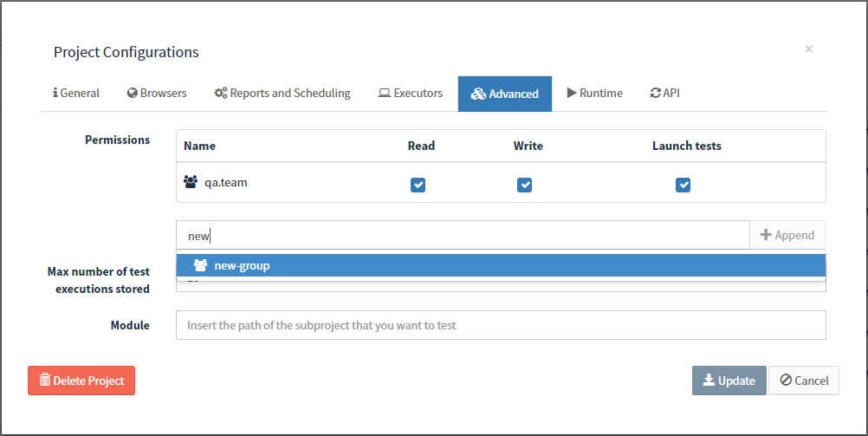The height and width of the screenshot is (436, 868).
Task: Choose new-group from the suggestion list
Action: click(x=501, y=265)
